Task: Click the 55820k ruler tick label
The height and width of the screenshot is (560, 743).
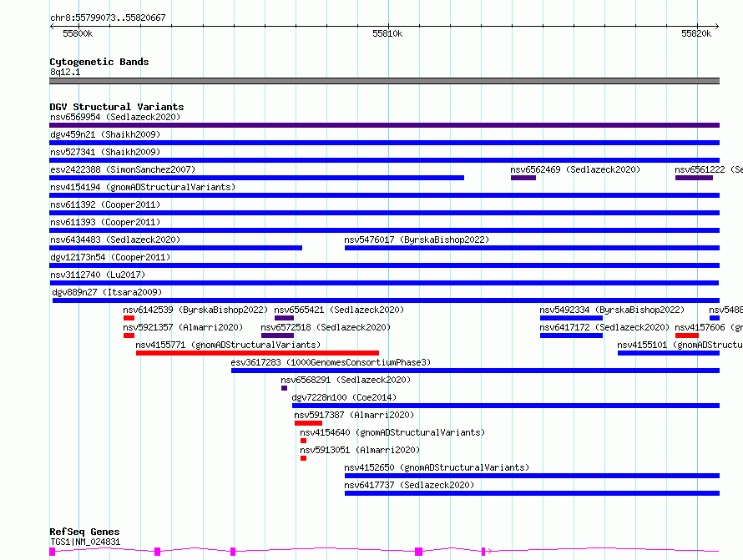Action: pos(696,33)
